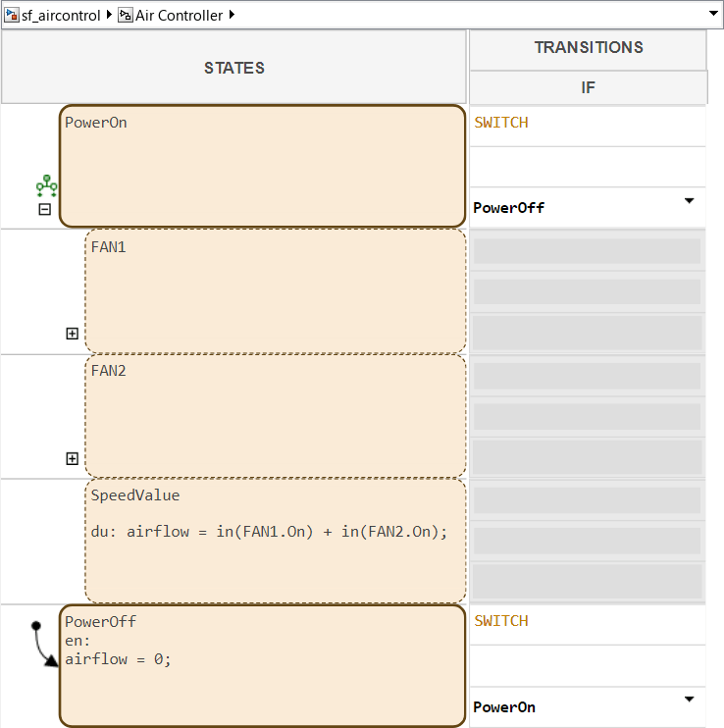This screenshot has height=728, width=724.
Task: Go to sf_aircontrol in the breadcrumb
Action: (61, 16)
